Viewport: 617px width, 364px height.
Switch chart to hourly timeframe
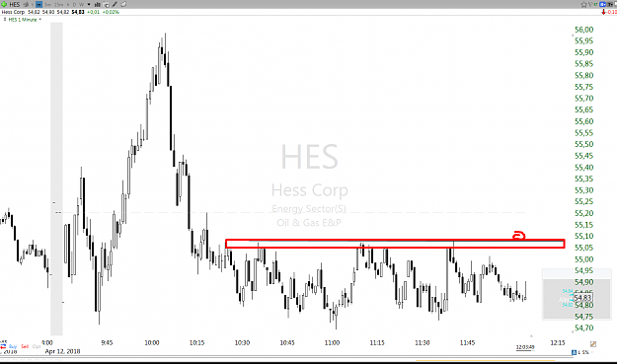(68, 5)
